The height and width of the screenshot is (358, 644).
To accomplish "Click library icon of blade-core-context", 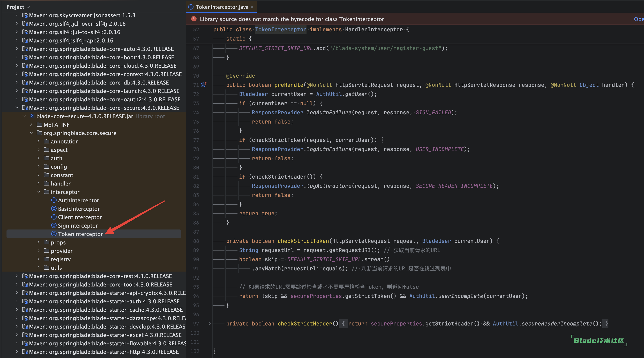I will pyautogui.click(x=25, y=74).
